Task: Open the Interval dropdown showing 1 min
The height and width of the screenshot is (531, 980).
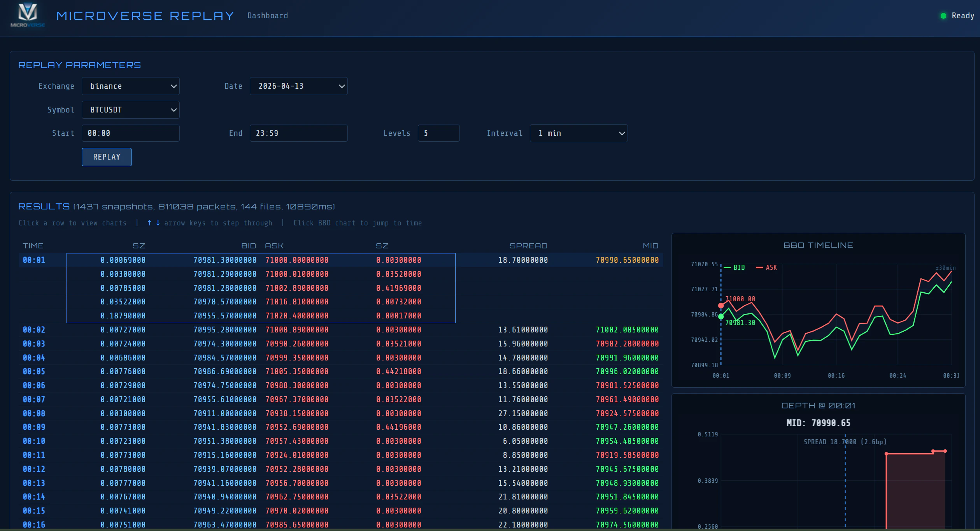Action: click(578, 133)
